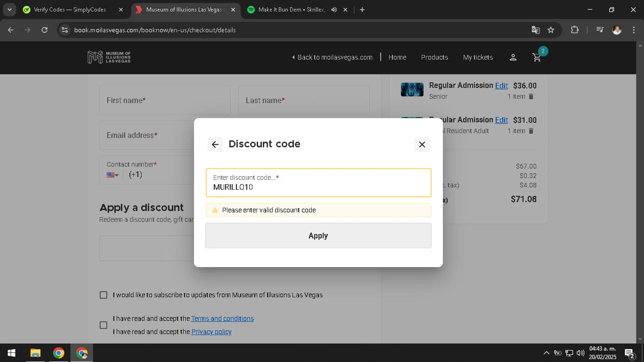644x362 pixels.
Task: Click the address bar URL
Action: coord(155,30)
